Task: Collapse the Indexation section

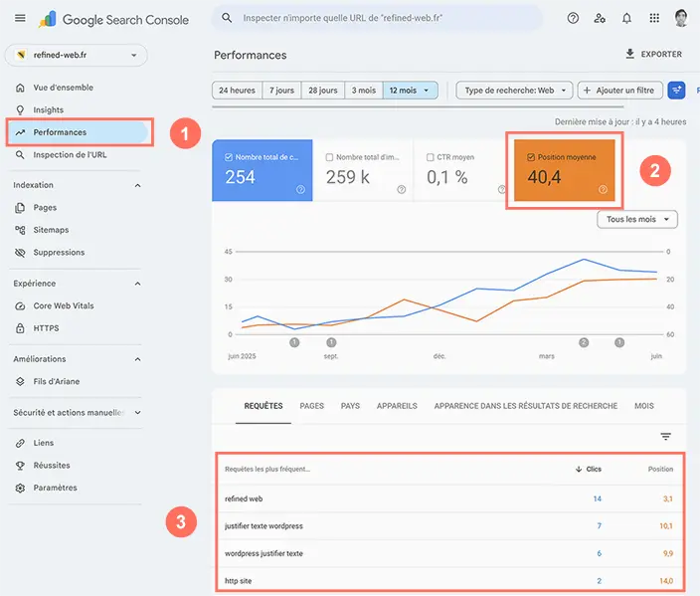Action: 138,185
